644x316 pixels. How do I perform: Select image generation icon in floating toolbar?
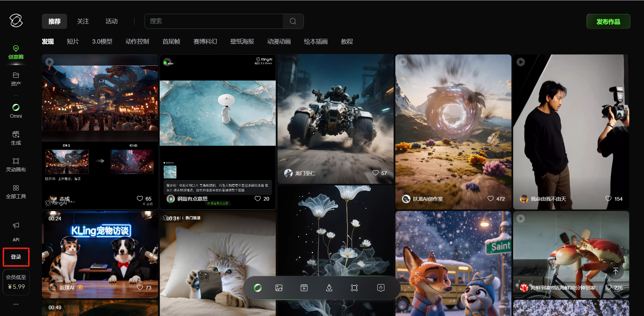coord(279,288)
